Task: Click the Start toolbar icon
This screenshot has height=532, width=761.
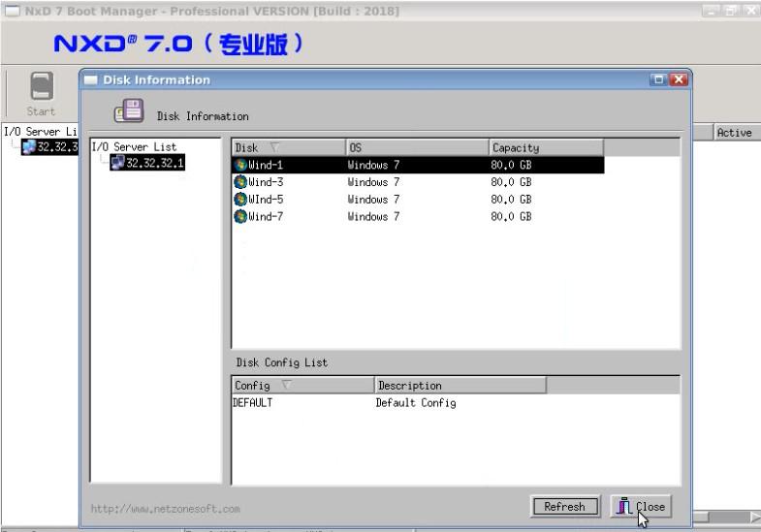Action: pos(42,86)
